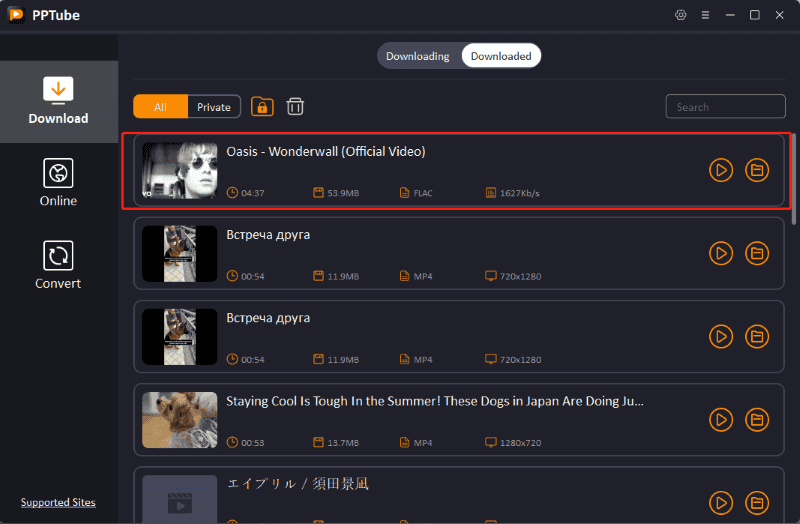This screenshot has width=800, height=524.
Task: Open the hamburger menu in title bar
Action: (705, 15)
